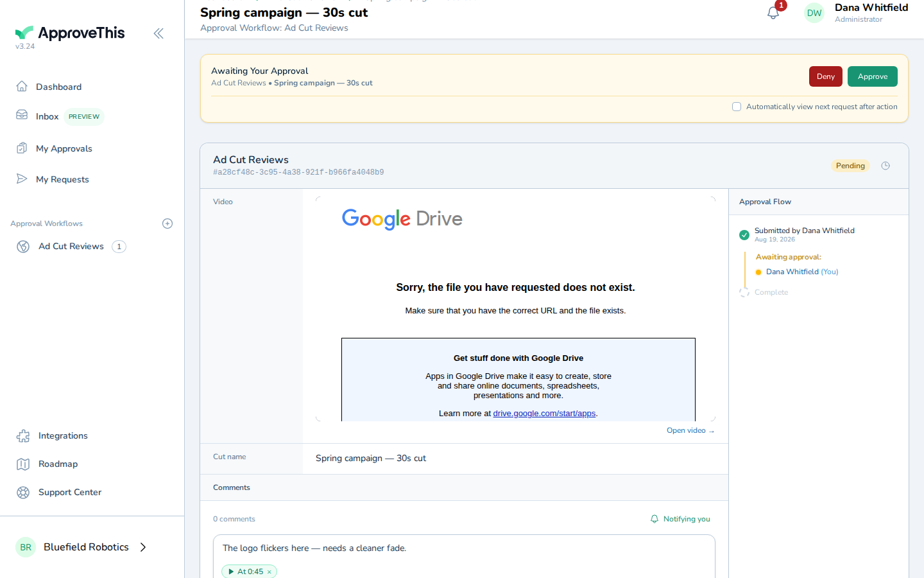Click the Approval Flow panel heading
The height and width of the screenshot is (578, 924).
tap(765, 202)
